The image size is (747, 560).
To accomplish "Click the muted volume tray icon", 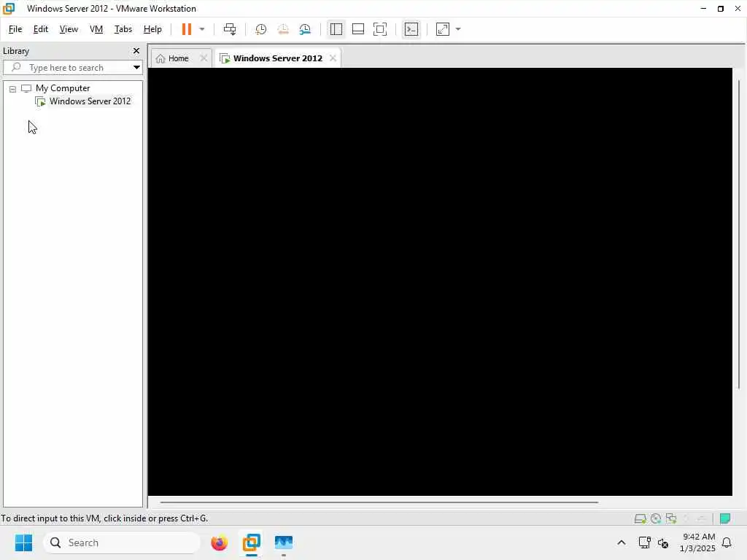I will click(x=662, y=542).
